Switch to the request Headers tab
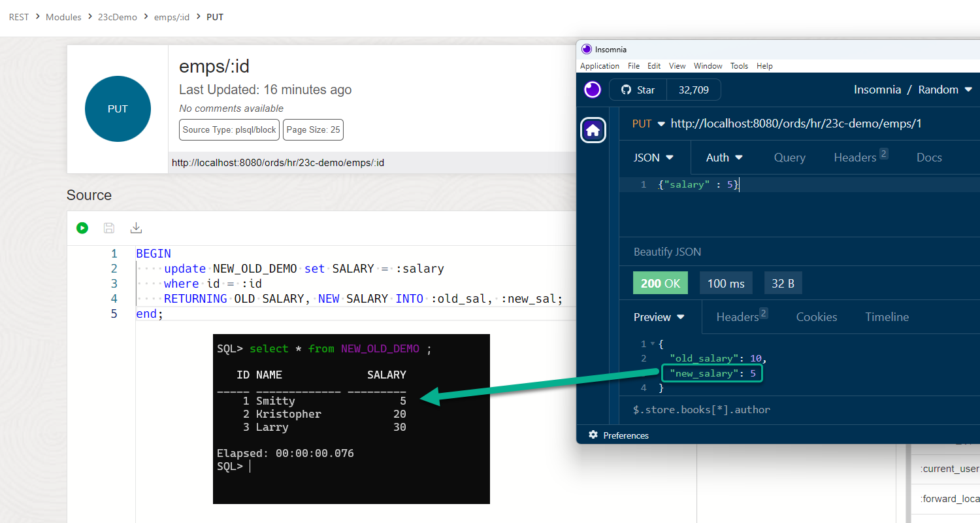 pyautogui.click(x=860, y=157)
